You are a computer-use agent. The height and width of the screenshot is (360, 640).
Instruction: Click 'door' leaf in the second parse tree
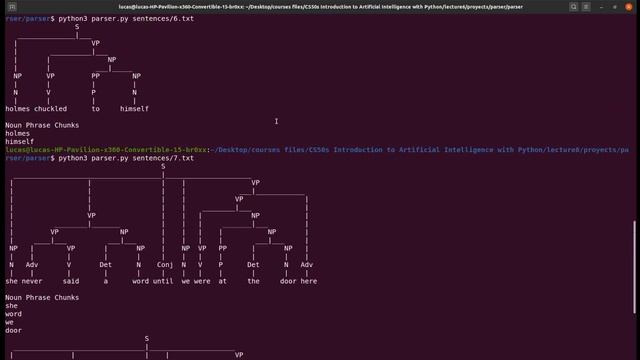point(288,281)
